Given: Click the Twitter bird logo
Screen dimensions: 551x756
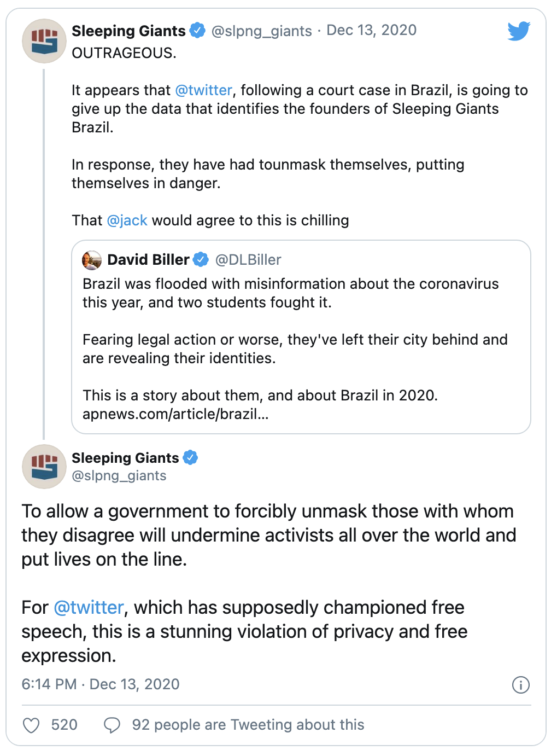Looking at the screenshot, I should coord(518,31).
